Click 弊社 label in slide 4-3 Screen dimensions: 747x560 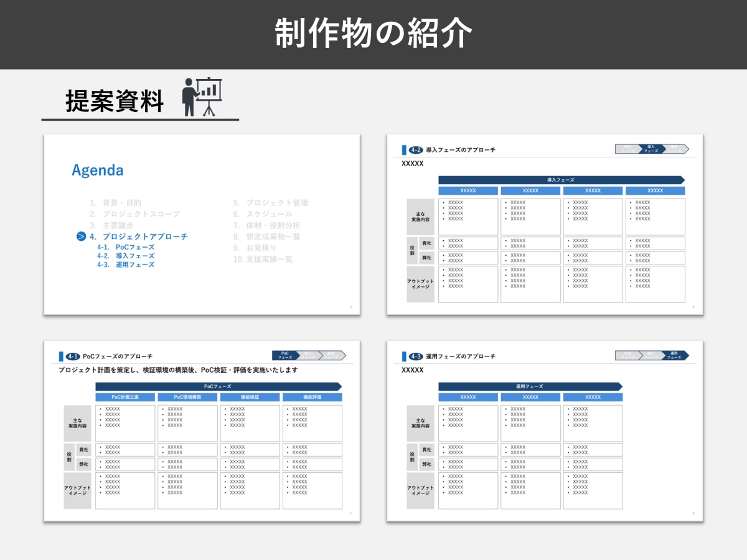coord(427,464)
